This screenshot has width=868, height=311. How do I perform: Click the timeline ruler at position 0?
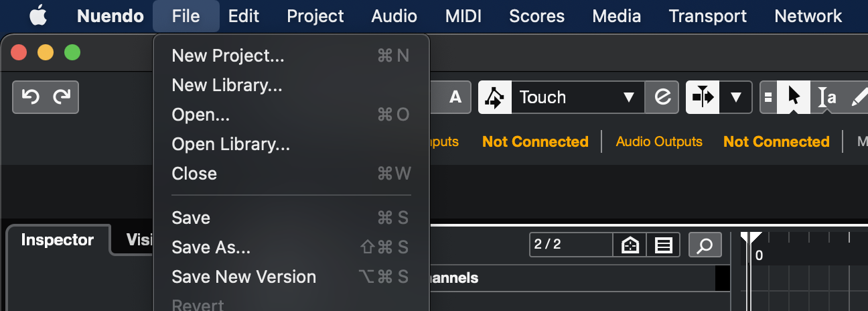click(759, 255)
